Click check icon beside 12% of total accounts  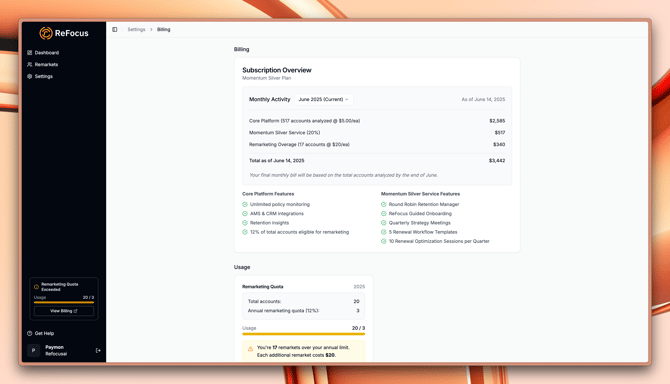point(245,232)
